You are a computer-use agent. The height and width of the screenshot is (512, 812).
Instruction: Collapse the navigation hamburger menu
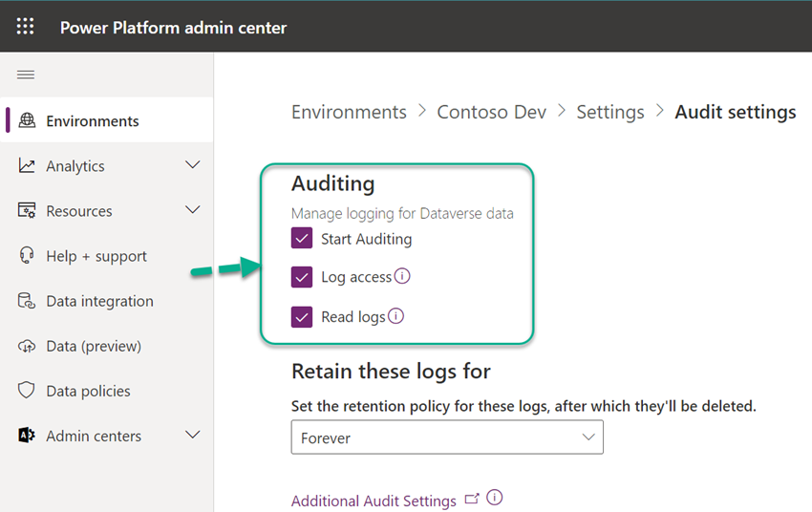(x=26, y=75)
